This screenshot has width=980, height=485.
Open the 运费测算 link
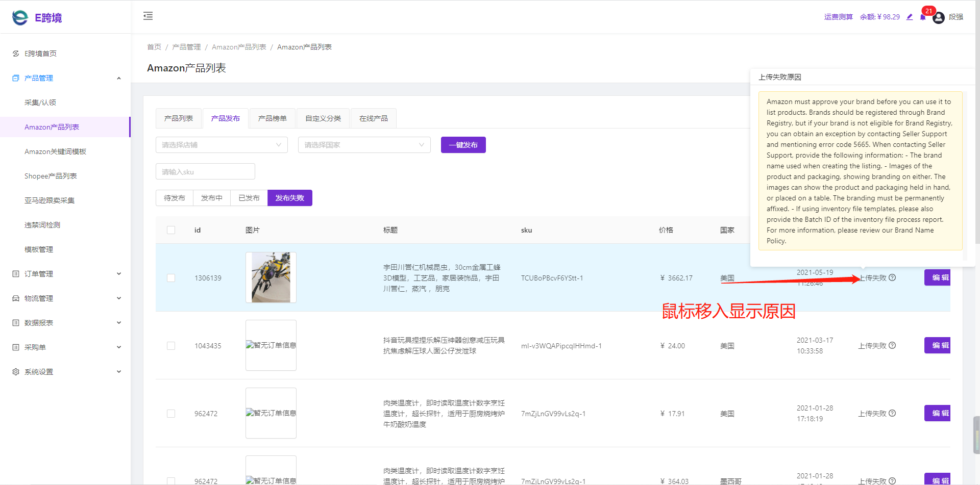839,17
